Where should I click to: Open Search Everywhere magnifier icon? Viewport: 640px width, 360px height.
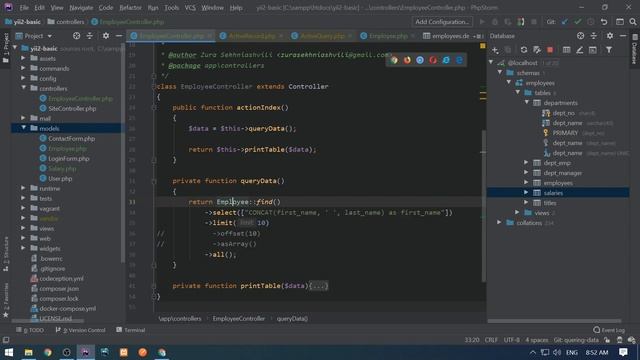633,22
